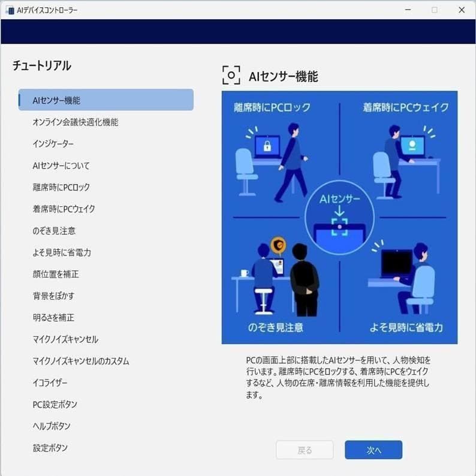
Task: Select the のぞき見注意 sidebar item
Action: click(x=54, y=231)
